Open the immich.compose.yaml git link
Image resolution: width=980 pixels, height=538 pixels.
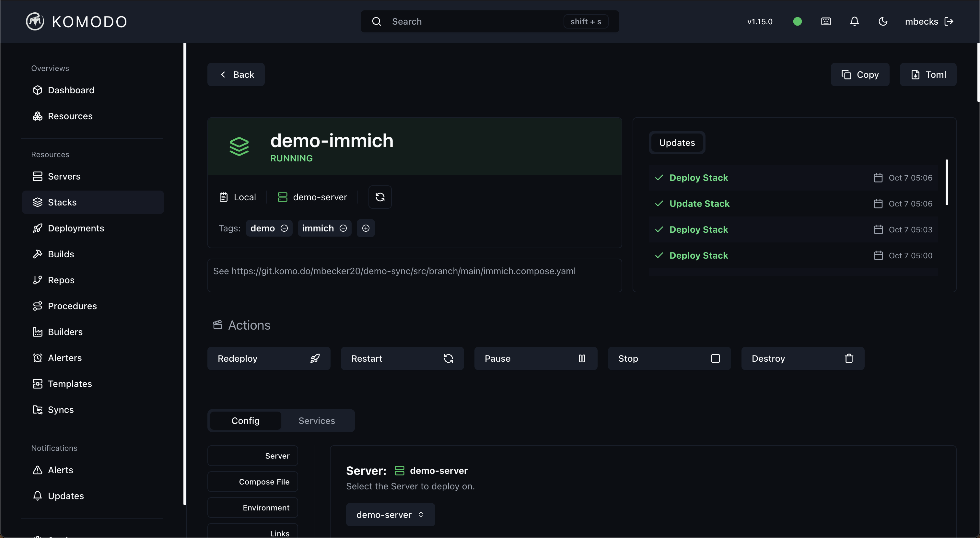click(394, 271)
